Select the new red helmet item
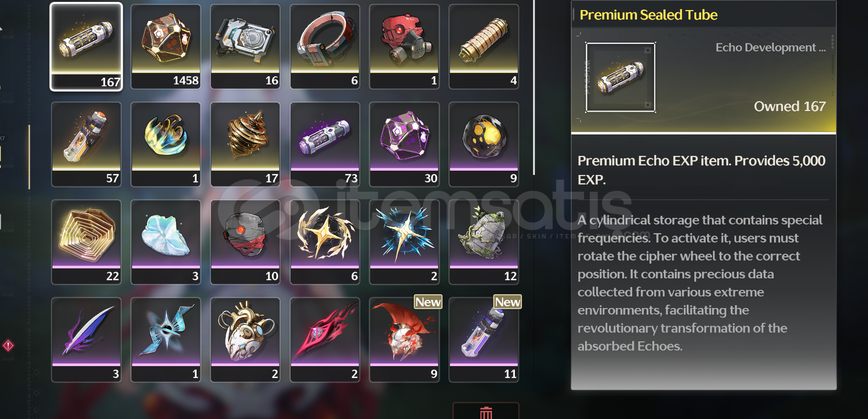This screenshot has height=419, width=868. [404, 340]
